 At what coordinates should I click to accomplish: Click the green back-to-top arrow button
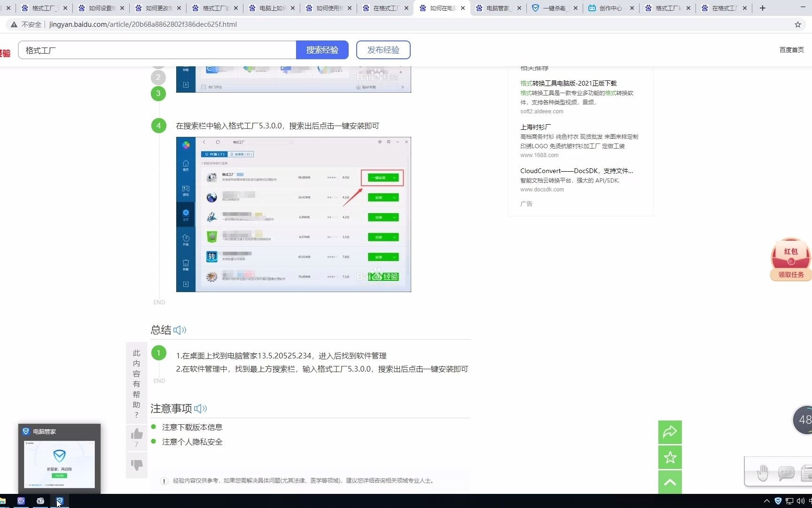click(670, 482)
